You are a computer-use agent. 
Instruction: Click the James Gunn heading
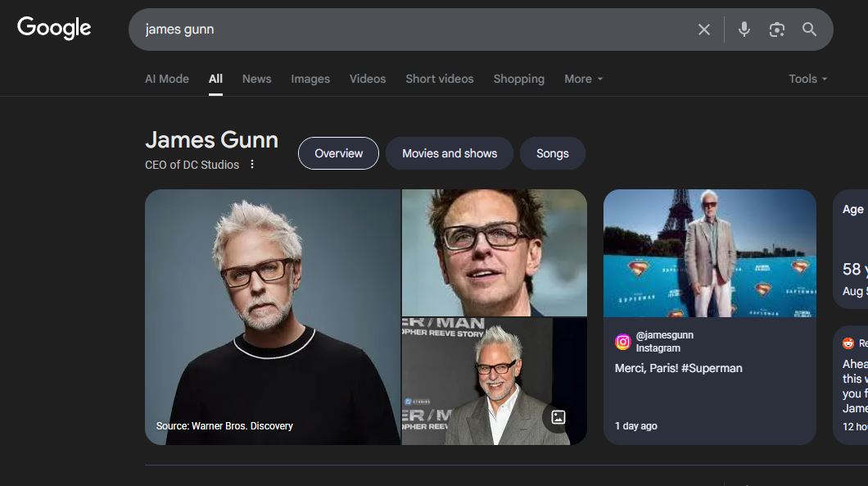211,140
